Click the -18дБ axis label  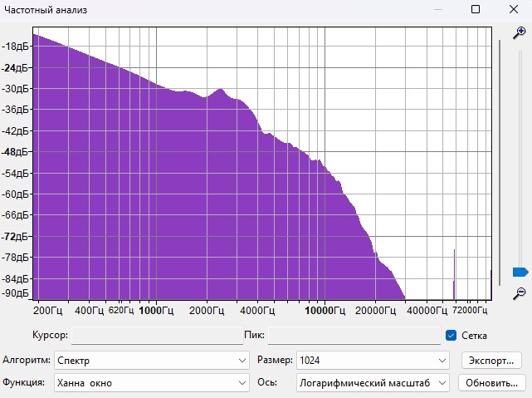coord(15,47)
